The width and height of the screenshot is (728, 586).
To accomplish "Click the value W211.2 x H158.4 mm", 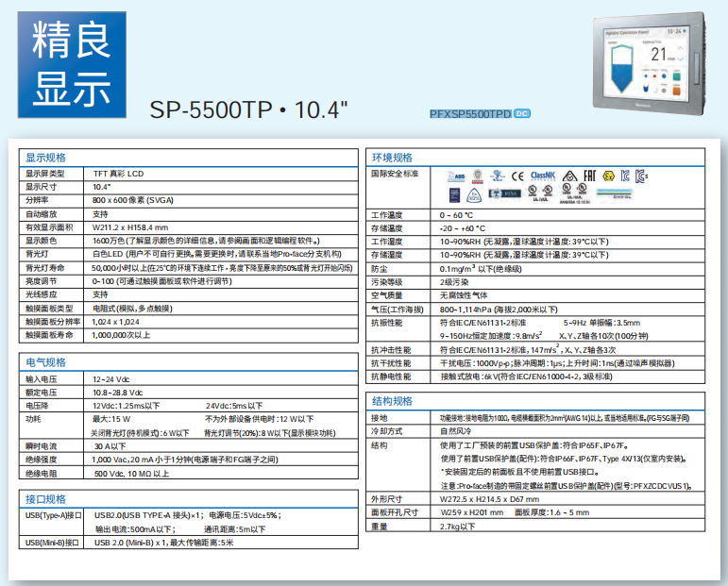I will [130, 227].
